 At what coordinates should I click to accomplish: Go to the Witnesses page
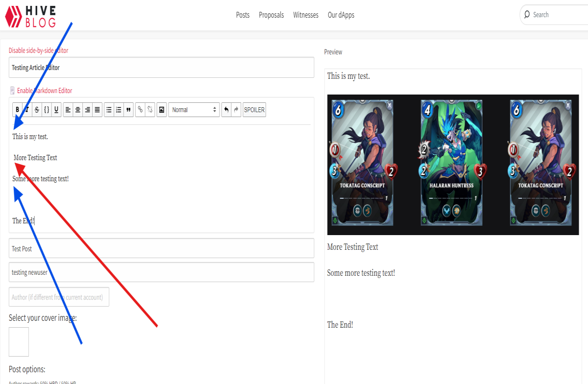306,15
